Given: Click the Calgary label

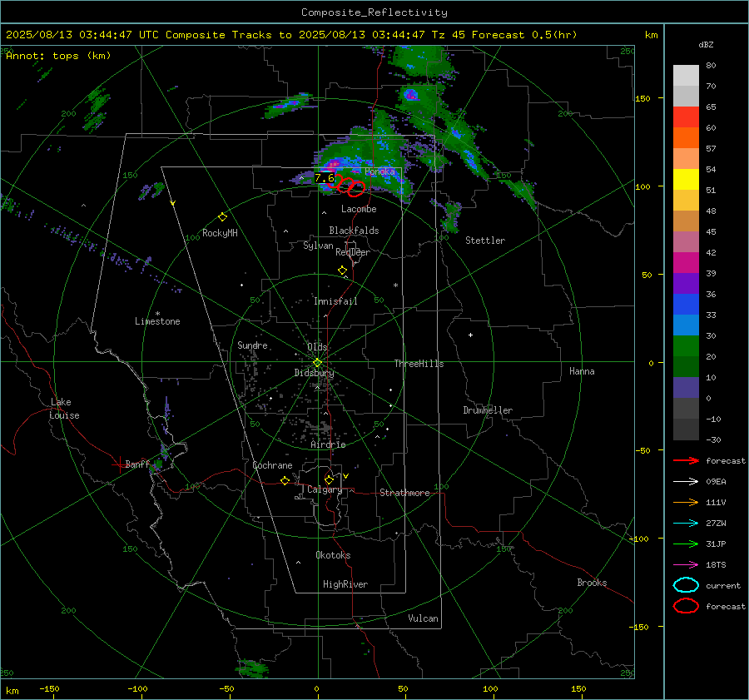Looking at the screenshot, I should tap(325, 489).
